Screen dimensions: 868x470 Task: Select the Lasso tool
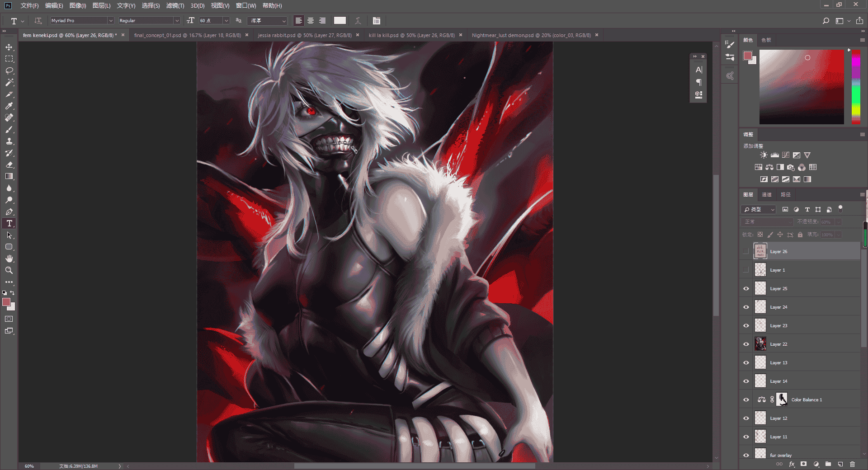(9, 70)
